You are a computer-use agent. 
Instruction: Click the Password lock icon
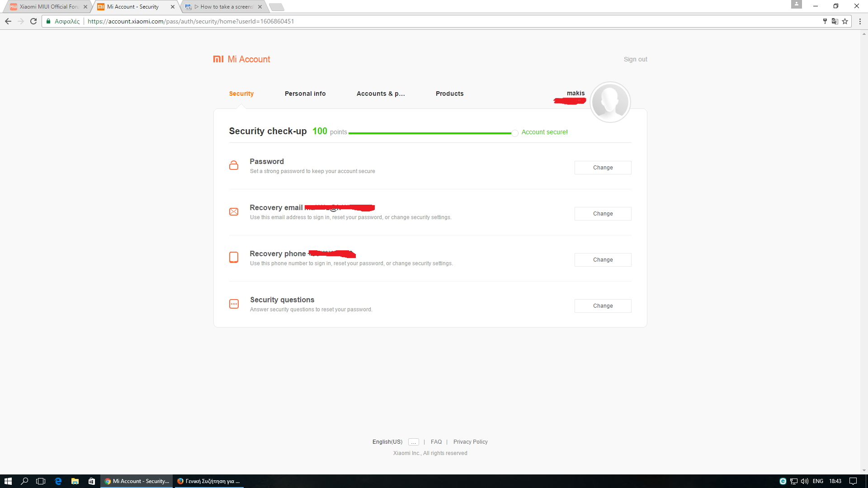234,165
